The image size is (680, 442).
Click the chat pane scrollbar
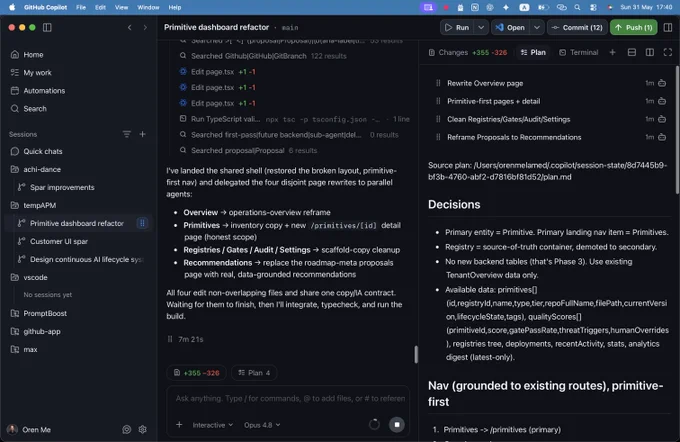tap(416, 354)
